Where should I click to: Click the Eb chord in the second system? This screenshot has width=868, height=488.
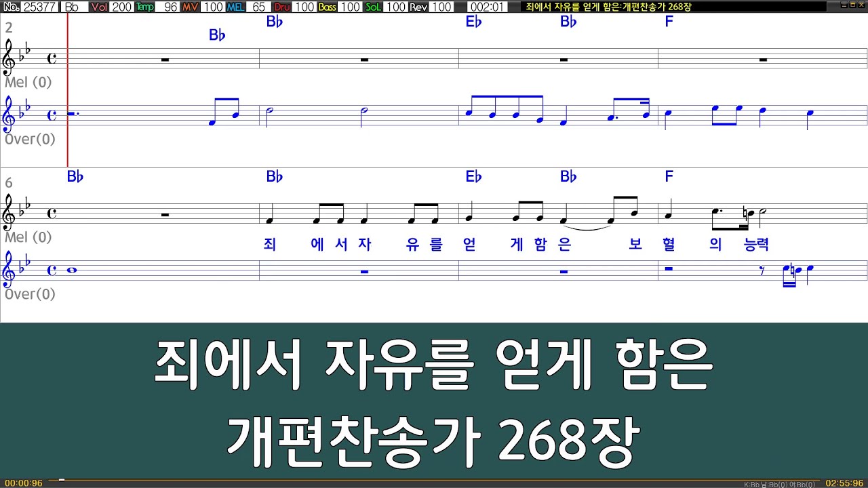(x=473, y=177)
